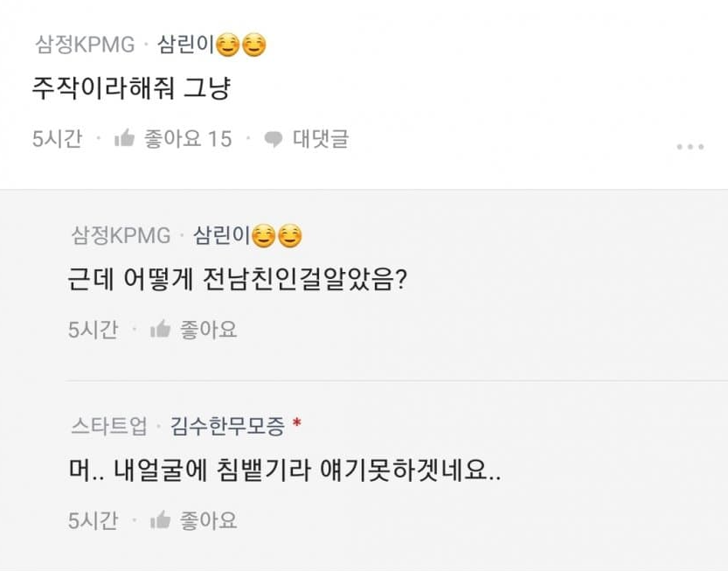Screen dimensions: 728x571
Task: Tap the speech bubble reply icon
Action: pos(274,138)
